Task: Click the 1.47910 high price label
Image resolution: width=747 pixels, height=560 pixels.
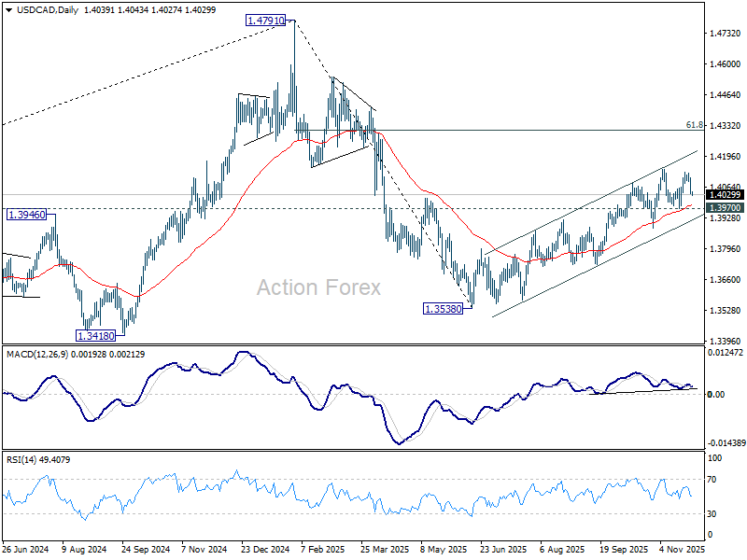Action: 265,21
